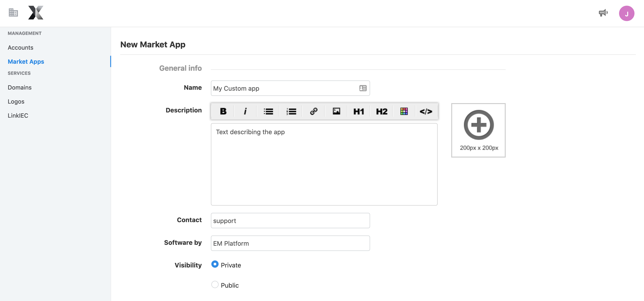Format text as H1 heading
This screenshot has width=644, height=301.
click(x=358, y=112)
